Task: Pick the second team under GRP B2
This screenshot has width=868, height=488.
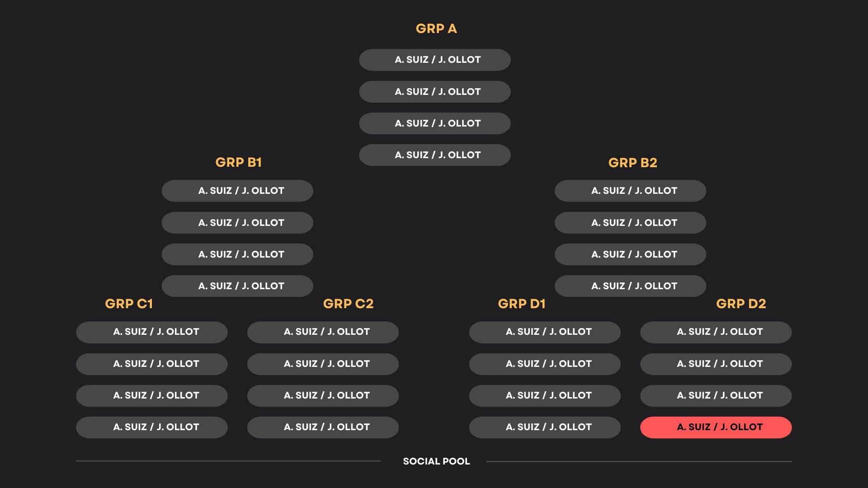Action: point(630,223)
